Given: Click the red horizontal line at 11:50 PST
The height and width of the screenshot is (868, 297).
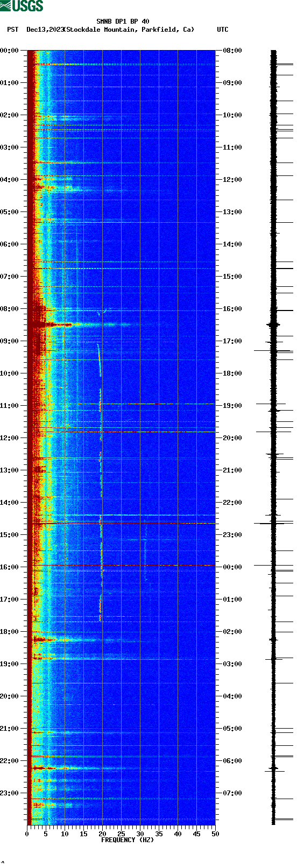Looking at the screenshot, I should [121, 432].
